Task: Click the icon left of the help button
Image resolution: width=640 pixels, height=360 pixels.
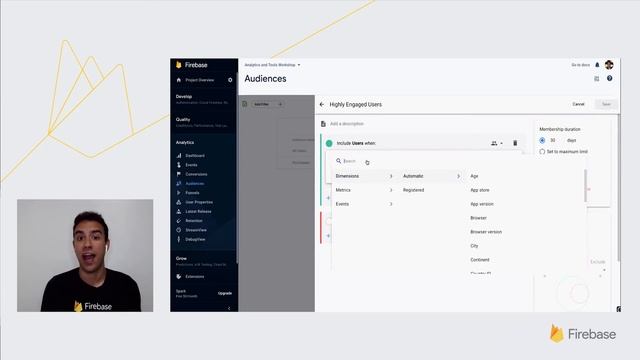Action: click(597, 78)
